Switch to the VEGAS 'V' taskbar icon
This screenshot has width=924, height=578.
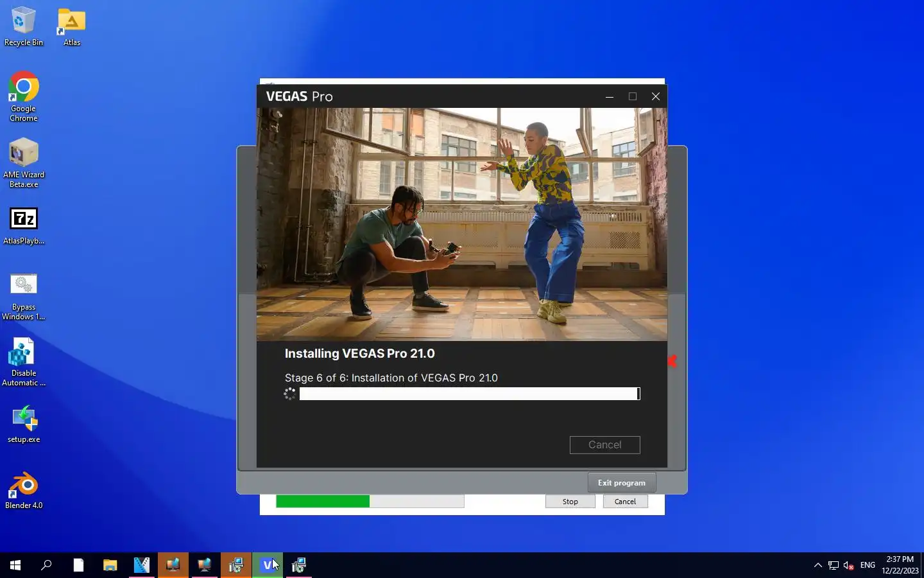(x=267, y=565)
